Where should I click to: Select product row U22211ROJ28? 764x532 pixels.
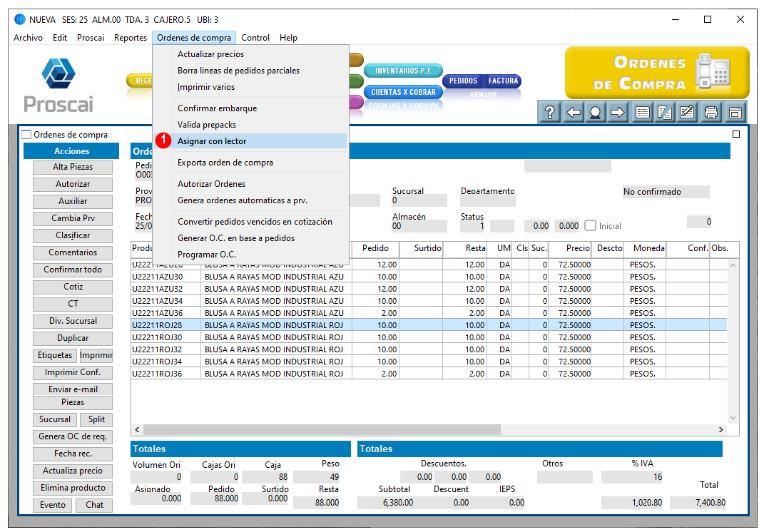(x=429, y=325)
